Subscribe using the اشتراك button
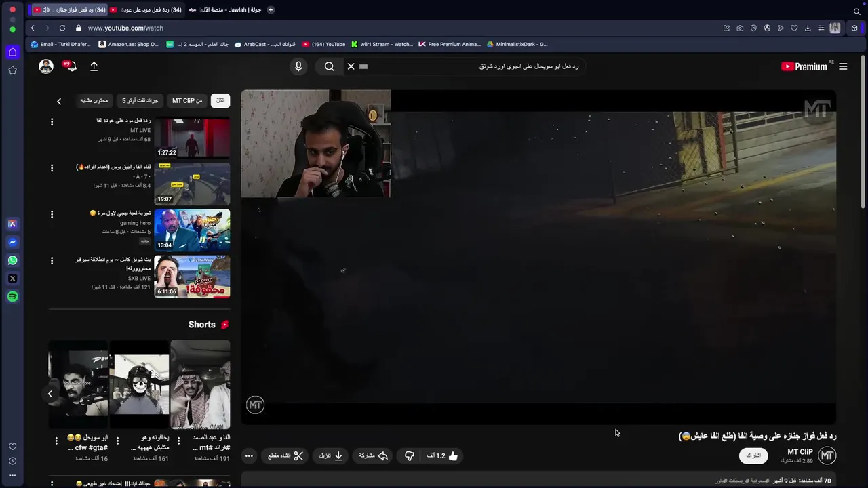The width and height of the screenshot is (868, 488). click(x=753, y=455)
